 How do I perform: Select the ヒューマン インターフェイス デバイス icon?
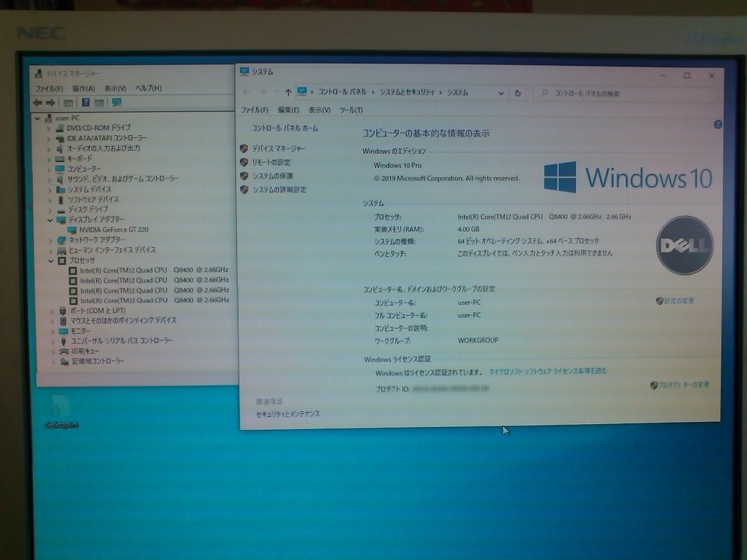(62, 250)
